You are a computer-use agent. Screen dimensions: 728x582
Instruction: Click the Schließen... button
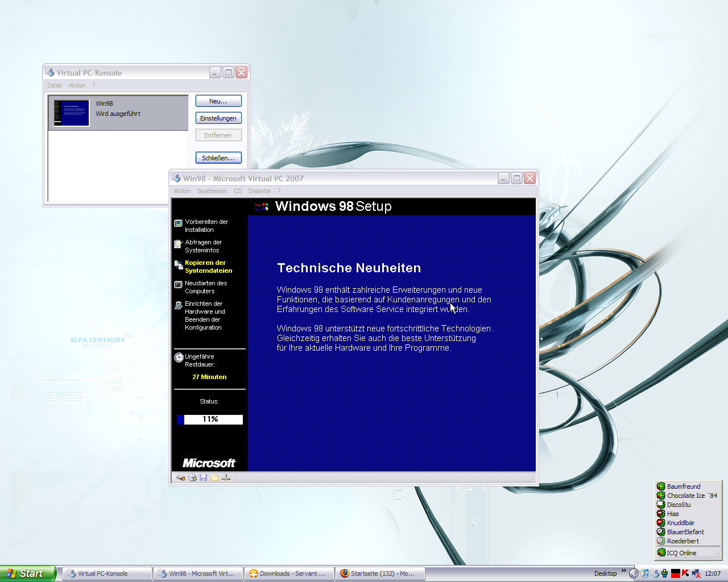[x=218, y=158]
